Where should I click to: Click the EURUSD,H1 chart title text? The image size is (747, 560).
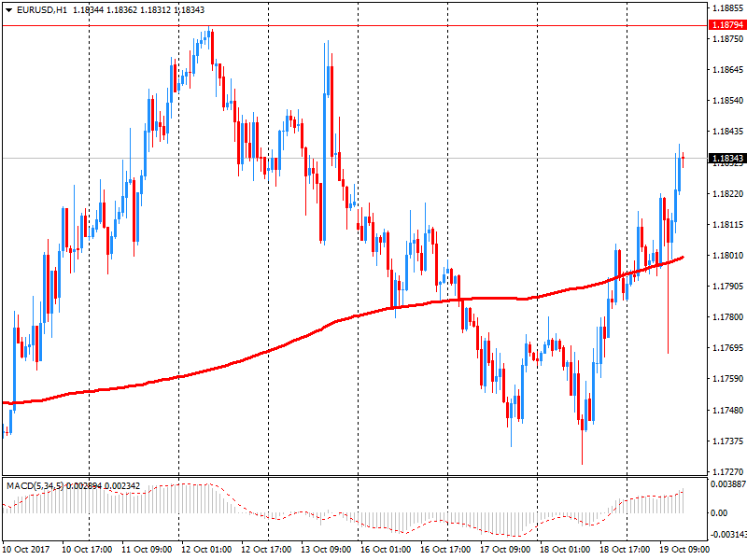[x=41, y=10]
